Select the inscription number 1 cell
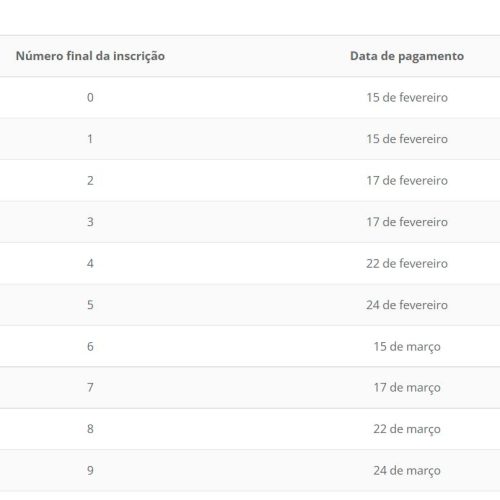Image resolution: width=500 pixels, height=500 pixels. pyautogui.click(x=90, y=139)
